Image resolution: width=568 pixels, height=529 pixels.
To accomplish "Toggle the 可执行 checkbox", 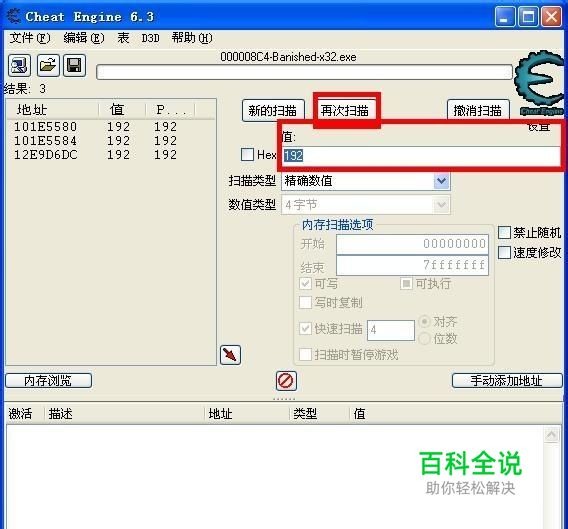I will click(x=406, y=283).
